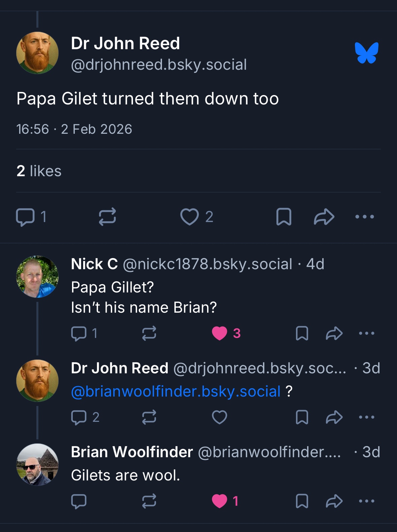This screenshot has height=532, width=397.
Task: Open the @brianwoolfinder.bsky.social mention link
Action: (x=176, y=392)
